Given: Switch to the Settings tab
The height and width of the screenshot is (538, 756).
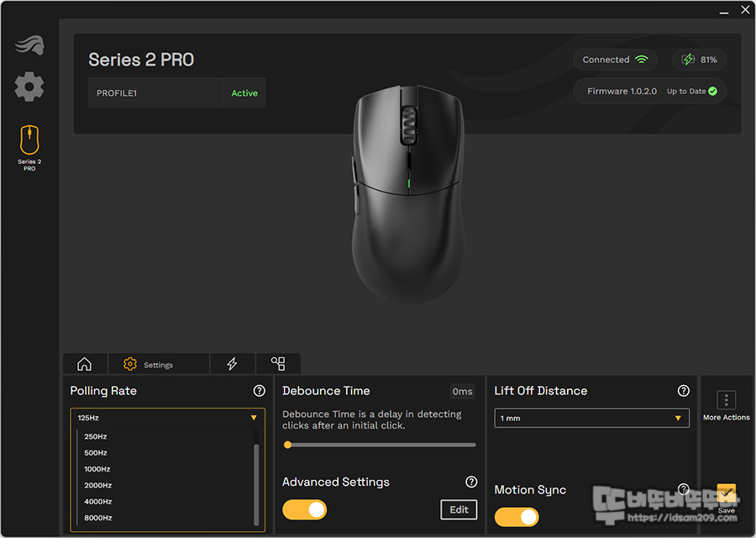Looking at the screenshot, I should tap(159, 364).
